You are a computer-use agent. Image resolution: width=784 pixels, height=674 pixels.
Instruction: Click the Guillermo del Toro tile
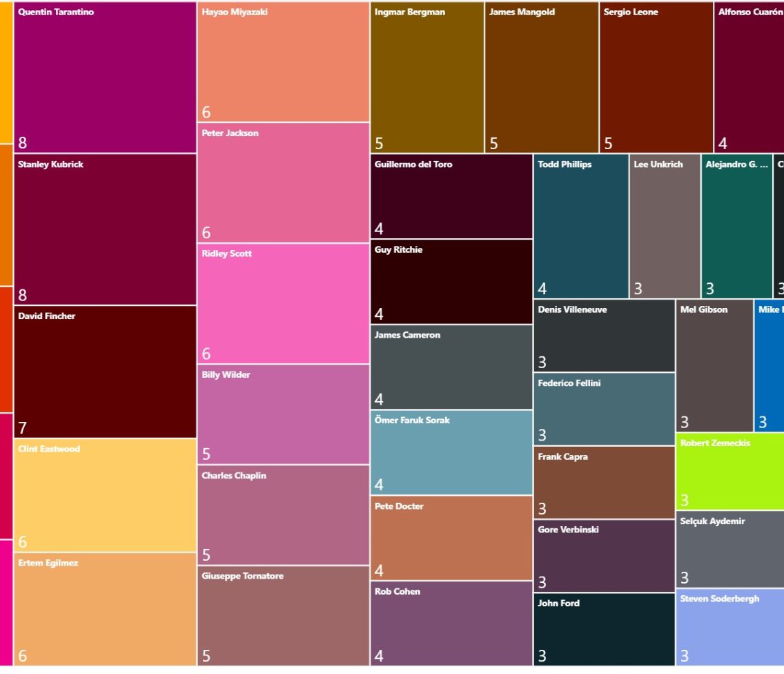coord(451,196)
